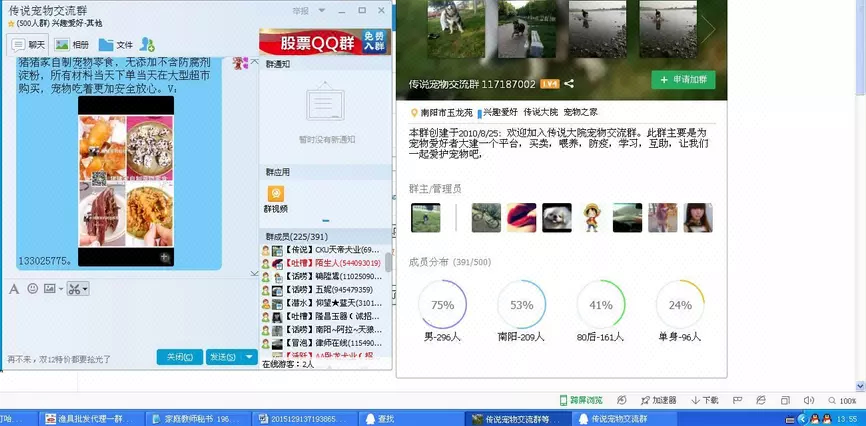Click the screenshot scissors tool
This screenshot has height=426, width=866.
click(x=74, y=288)
